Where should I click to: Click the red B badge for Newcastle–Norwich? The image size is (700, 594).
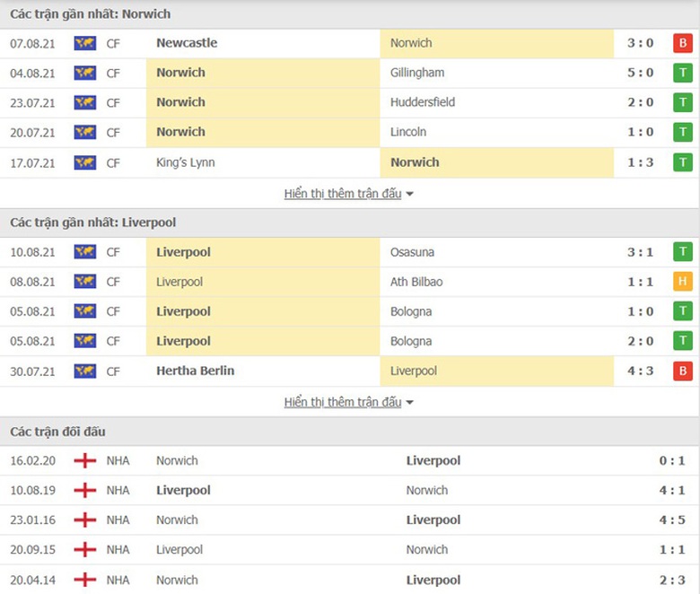[683, 43]
